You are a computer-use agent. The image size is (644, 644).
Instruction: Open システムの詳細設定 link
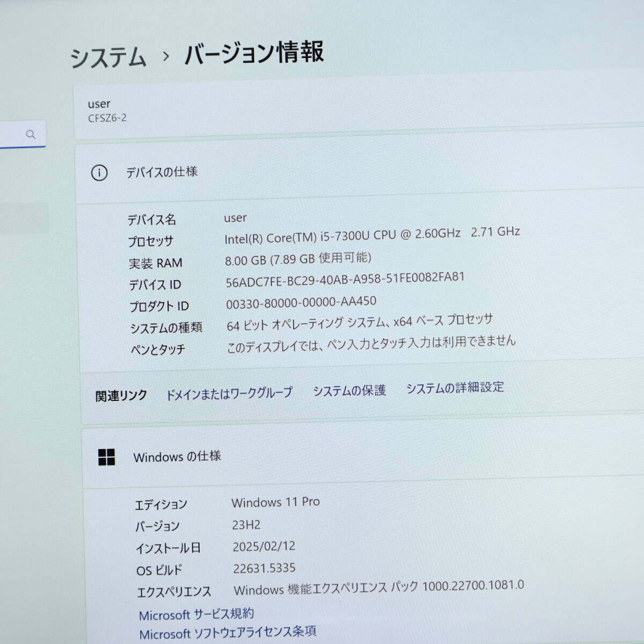[455, 387]
